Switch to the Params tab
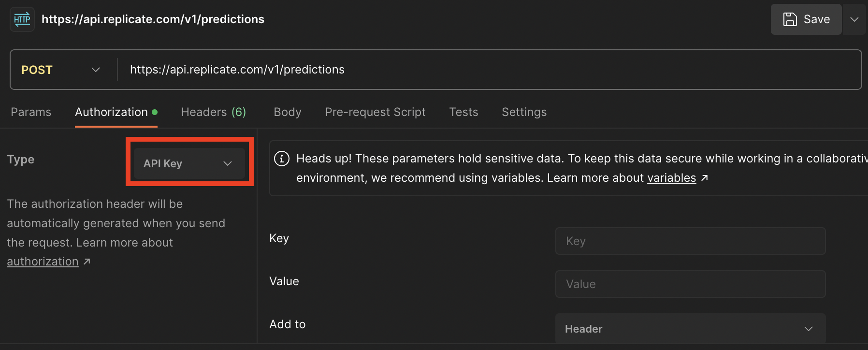 point(31,112)
